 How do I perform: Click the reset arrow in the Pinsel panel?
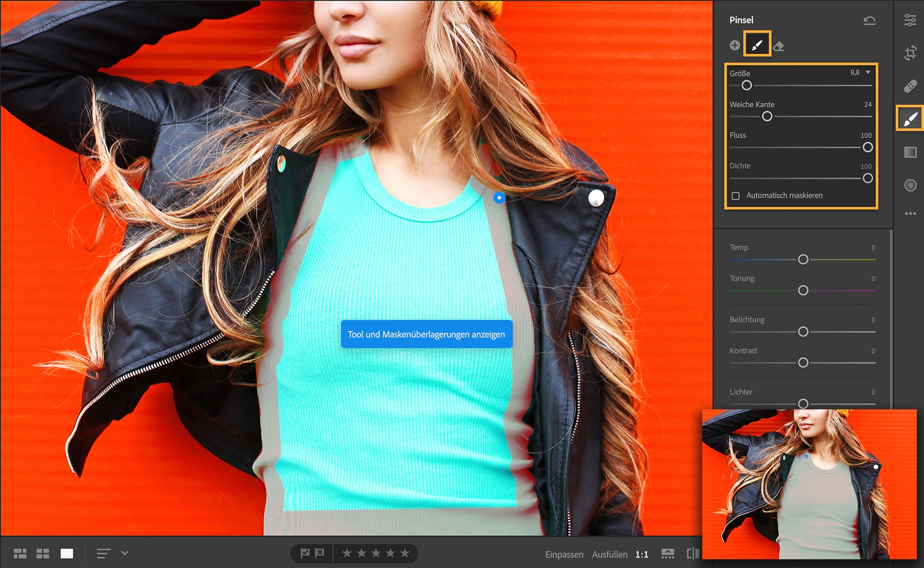pos(869,20)
